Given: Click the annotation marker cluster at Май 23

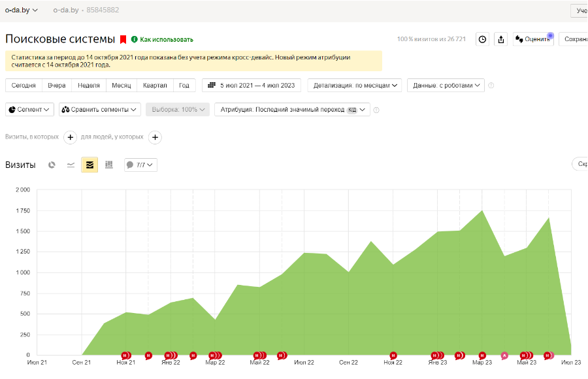Looking at the screenshot, I should 527,355.
